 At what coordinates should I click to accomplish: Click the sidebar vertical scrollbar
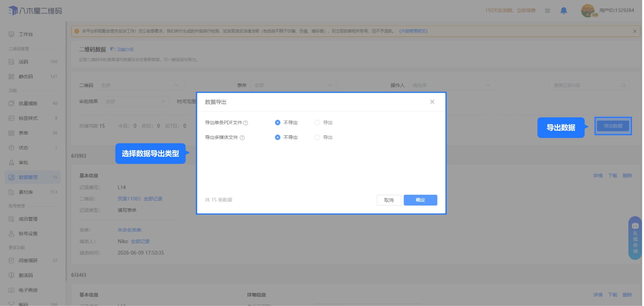(66, 151)
